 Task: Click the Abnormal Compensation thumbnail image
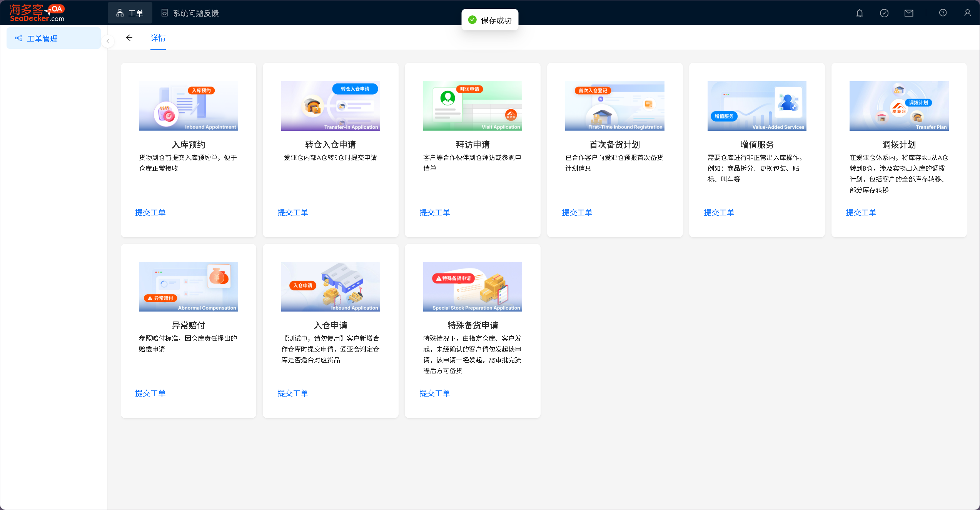click(x=188, y=287)
